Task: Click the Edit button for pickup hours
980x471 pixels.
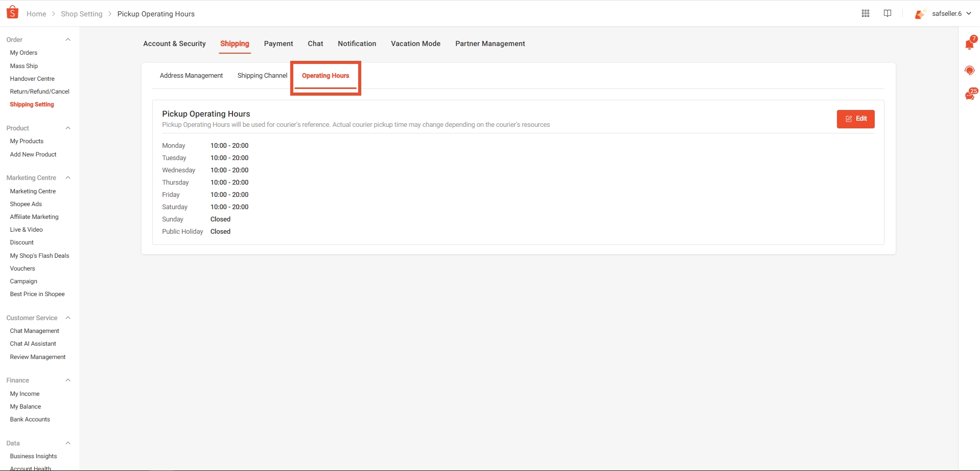Action: coord(855,119)
